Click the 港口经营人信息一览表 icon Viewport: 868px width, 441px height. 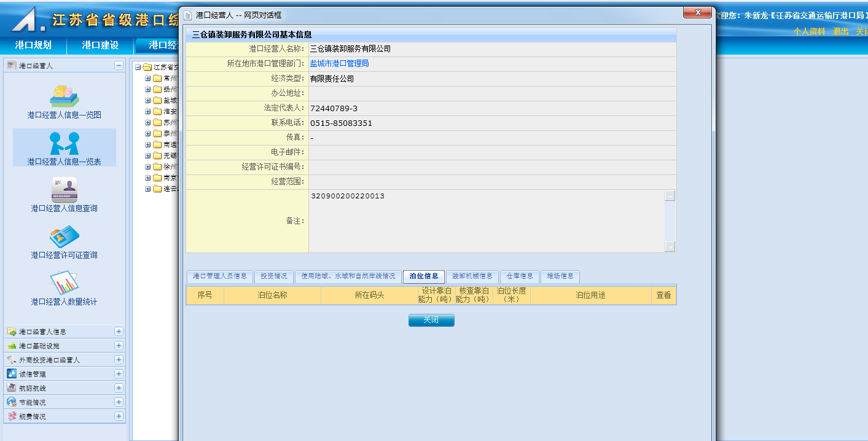click(64, 143)
